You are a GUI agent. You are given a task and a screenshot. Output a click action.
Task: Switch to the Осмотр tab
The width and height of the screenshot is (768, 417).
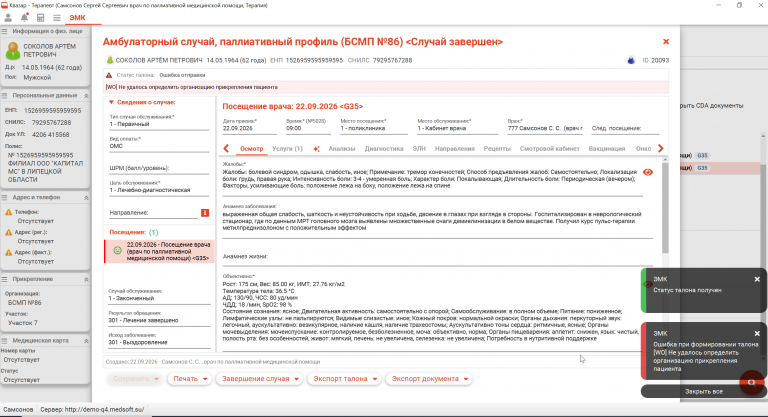tap(251, 148)
